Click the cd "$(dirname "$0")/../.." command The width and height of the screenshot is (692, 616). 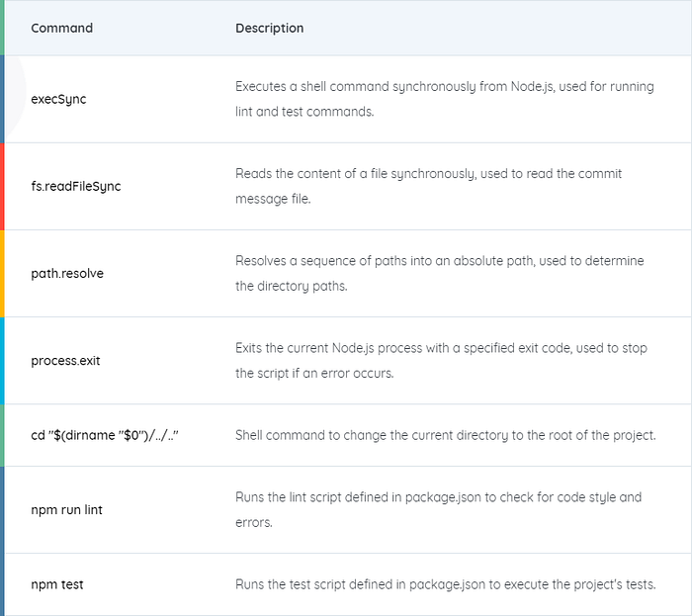[105, 435]
